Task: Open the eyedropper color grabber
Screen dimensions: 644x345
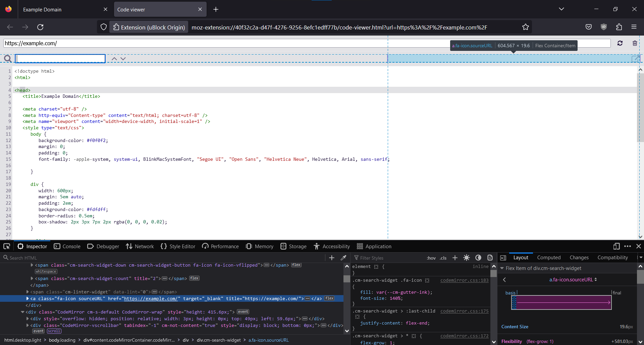Action: click(x=343, y=258)
